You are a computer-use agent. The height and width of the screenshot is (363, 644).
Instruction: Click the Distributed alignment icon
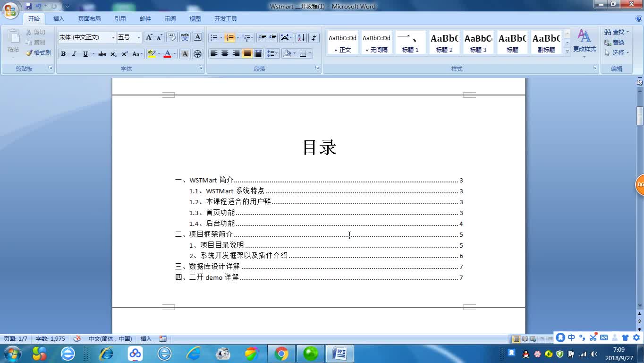click(258, 53)
